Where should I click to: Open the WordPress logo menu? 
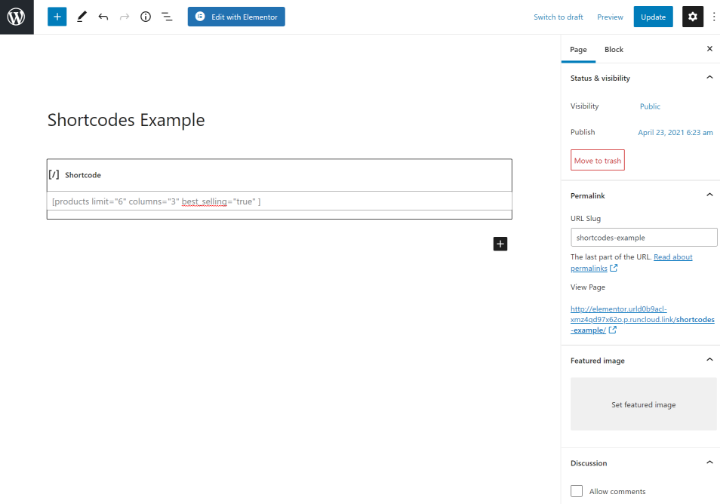(17, 17)
